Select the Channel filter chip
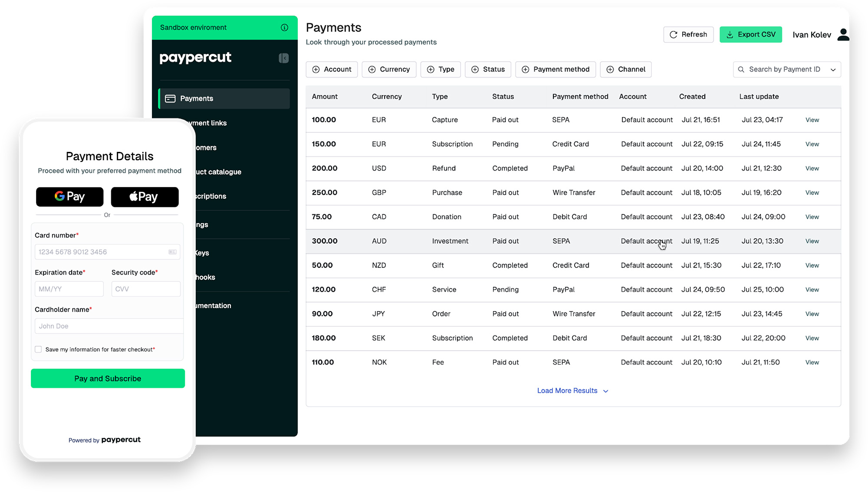 tap(625, 69)
